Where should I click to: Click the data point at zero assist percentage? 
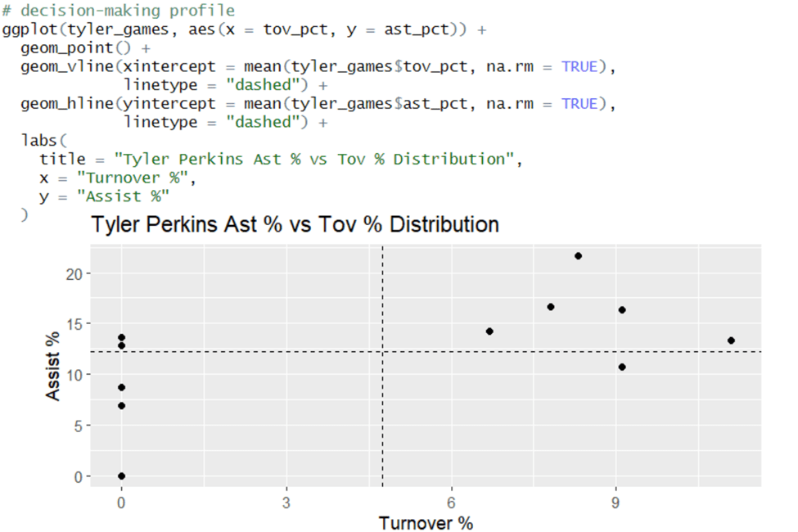(x=121, y=476)
